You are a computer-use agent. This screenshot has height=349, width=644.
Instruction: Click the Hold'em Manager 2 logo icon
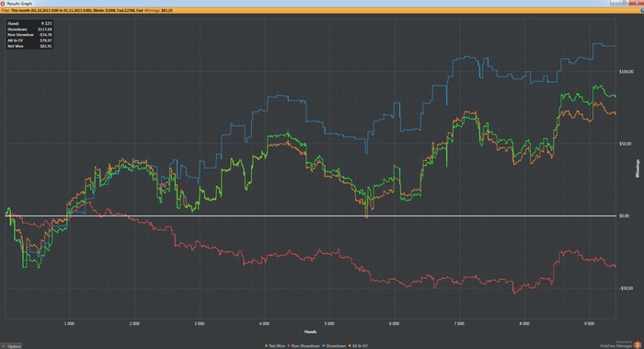[x=638, y=345]
